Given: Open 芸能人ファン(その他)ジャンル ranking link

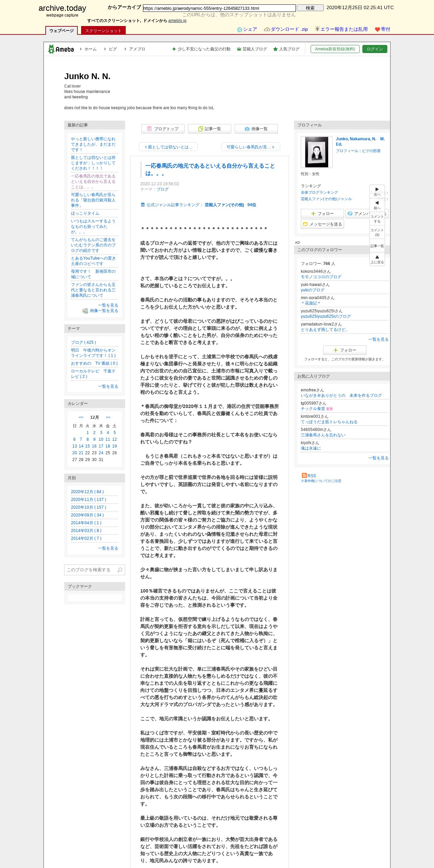Looking at the screenshot, I should [327, 199].
